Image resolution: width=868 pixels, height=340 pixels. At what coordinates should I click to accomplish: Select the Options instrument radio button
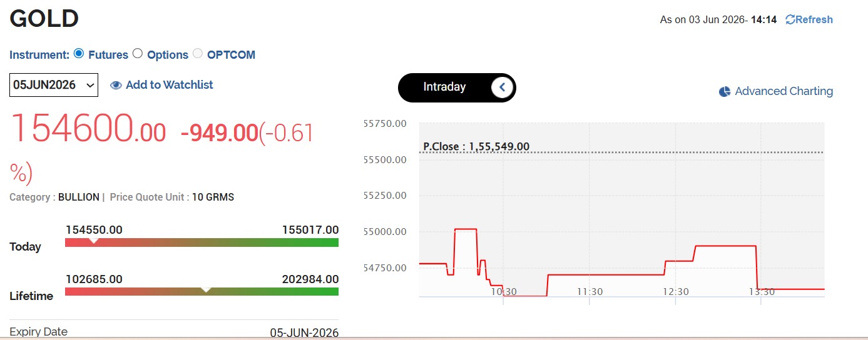[138, 54]
